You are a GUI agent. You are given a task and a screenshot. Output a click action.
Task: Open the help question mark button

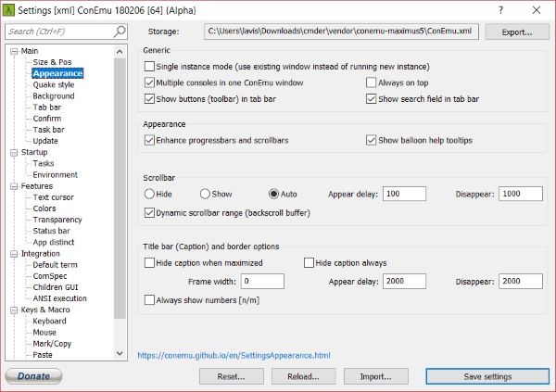coord(500,10)
